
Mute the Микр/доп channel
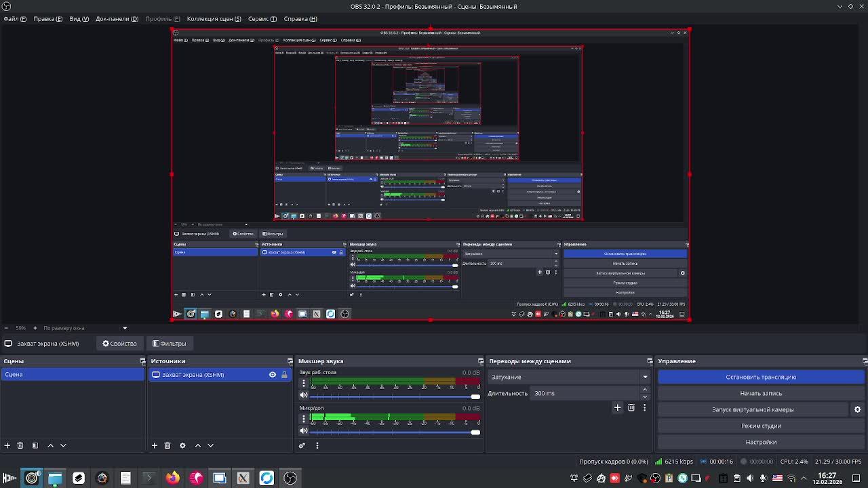[x=304, y=430]
